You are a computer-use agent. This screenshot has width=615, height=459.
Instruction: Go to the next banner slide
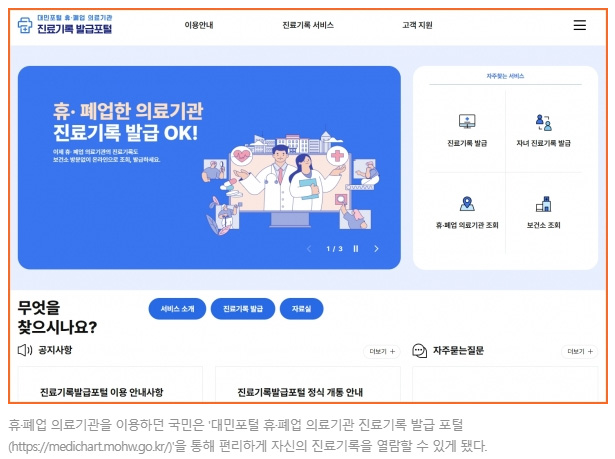click(376, 249)
